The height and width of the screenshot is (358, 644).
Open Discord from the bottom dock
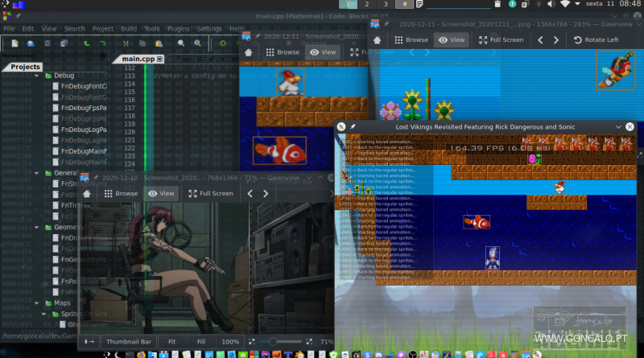click(x=378, y=354)
